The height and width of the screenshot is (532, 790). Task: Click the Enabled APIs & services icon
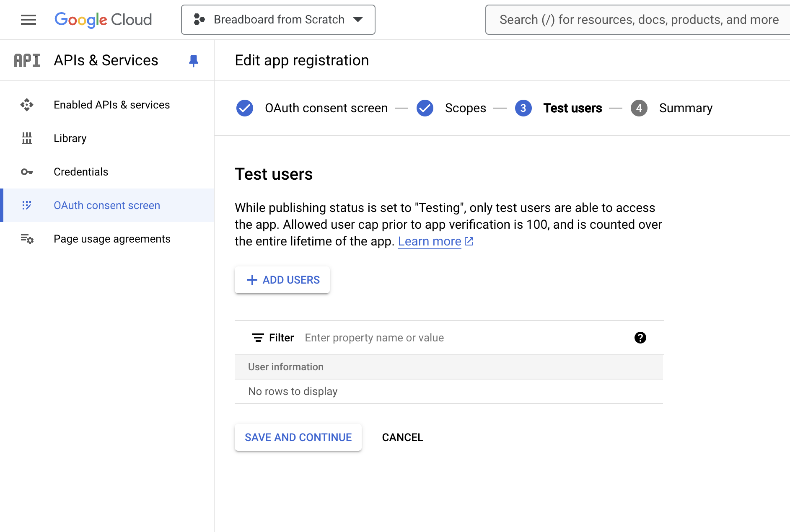pos(27,105)
